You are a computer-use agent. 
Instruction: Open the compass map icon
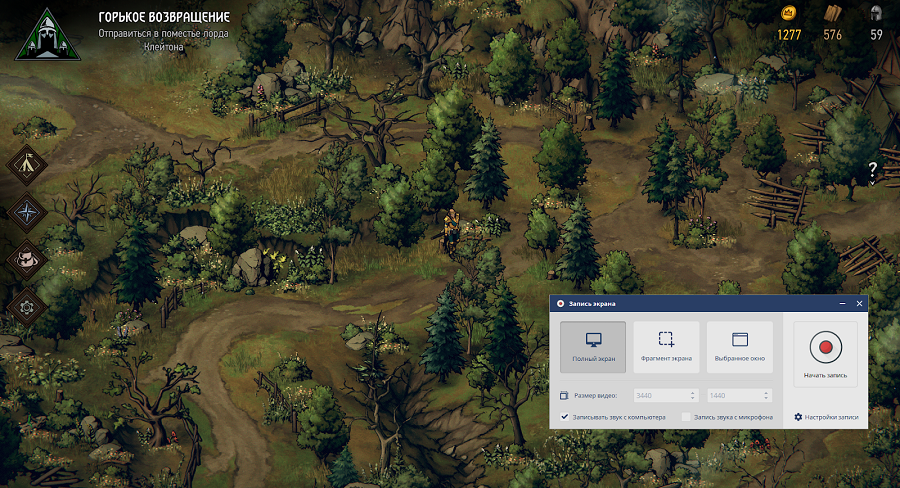click(x=27, y=212)
